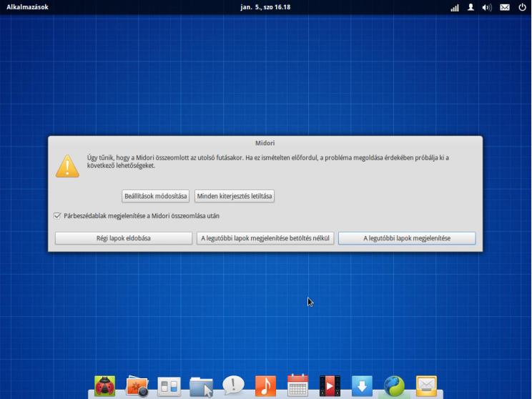Click the yellow warning triangle icon
The width and height of the screenshot is (532, 399).
click(67, 166)
